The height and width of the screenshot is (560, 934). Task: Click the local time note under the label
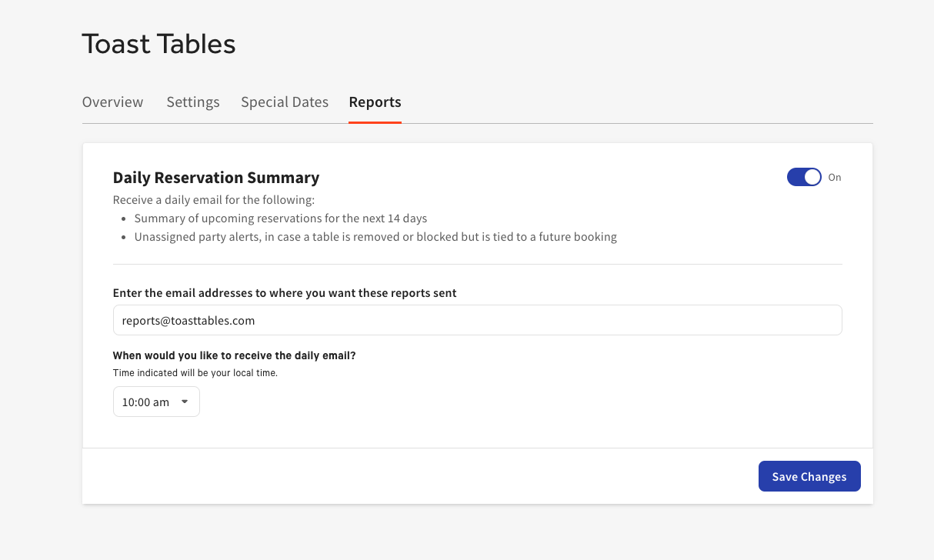pos(195,373)
